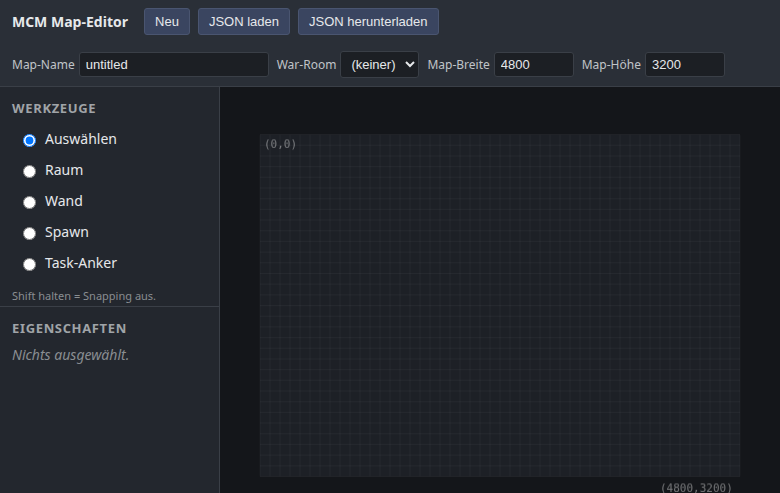The width and height of the screenshot is (780, 493).
Task: Click the Map-Höhe input field
Action: pyautogui.click(x=684, y=65)
